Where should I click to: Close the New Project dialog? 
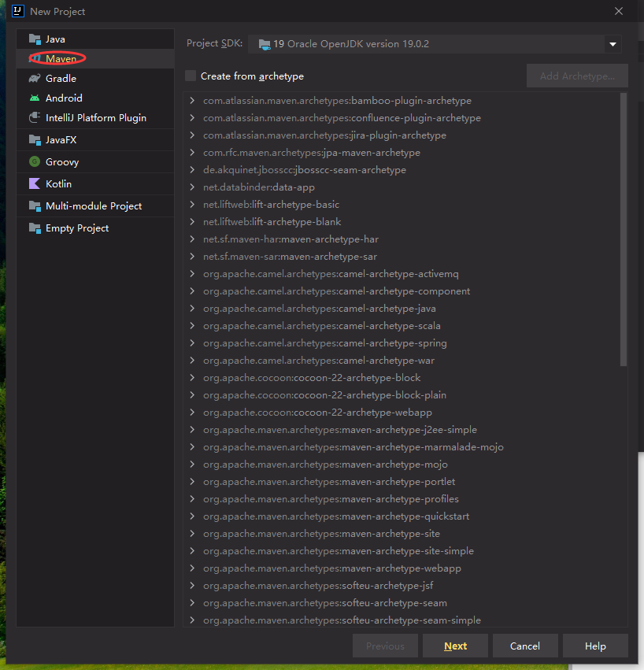point(619,11)
